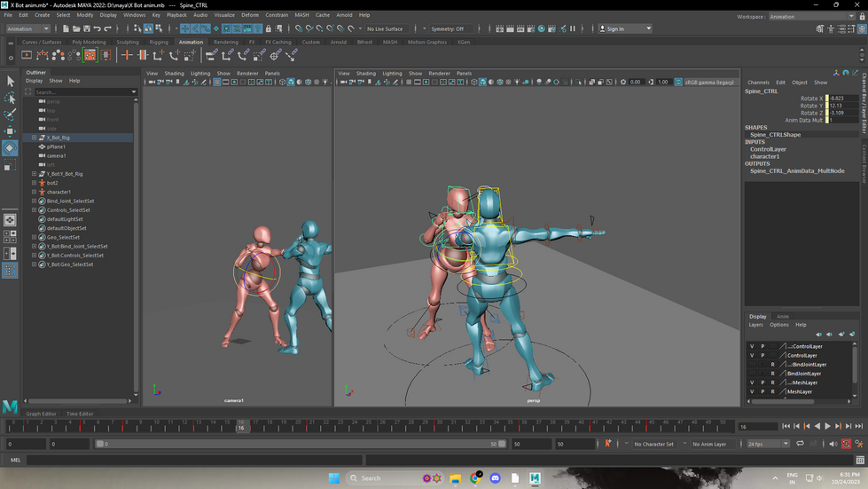Click the Playblast shelf icon

point(27,55)
